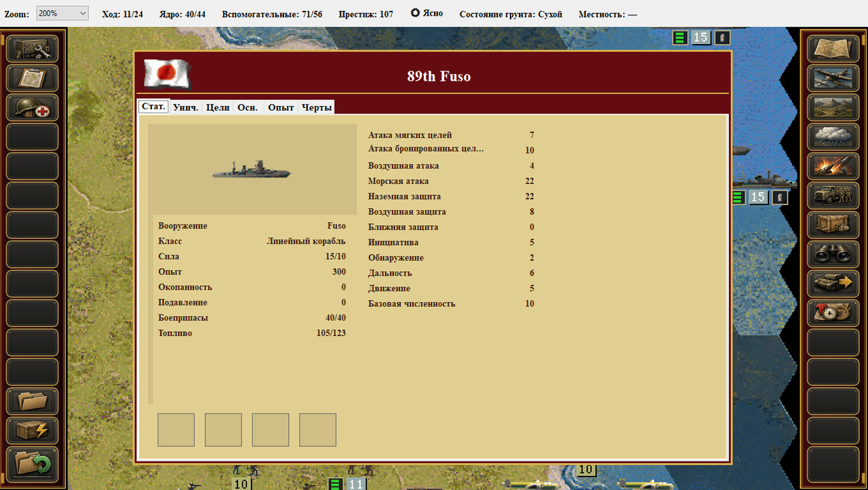Image resolution: width=868 pixels, height=490 pixels.
Task: Click Состояние грунта: Сухой status
Action: click(x=511, y=14)
